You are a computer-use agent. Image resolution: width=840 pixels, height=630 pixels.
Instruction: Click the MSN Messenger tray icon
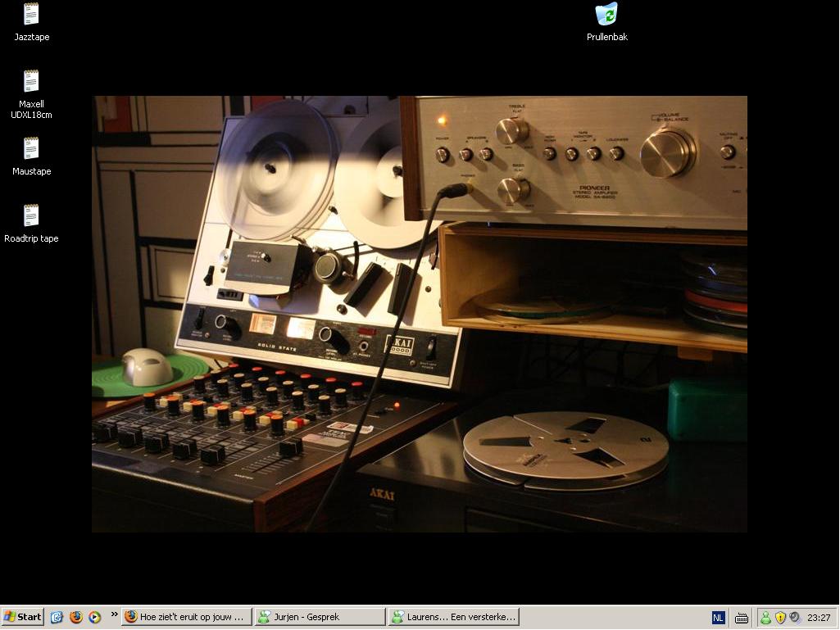coord(765,618)
